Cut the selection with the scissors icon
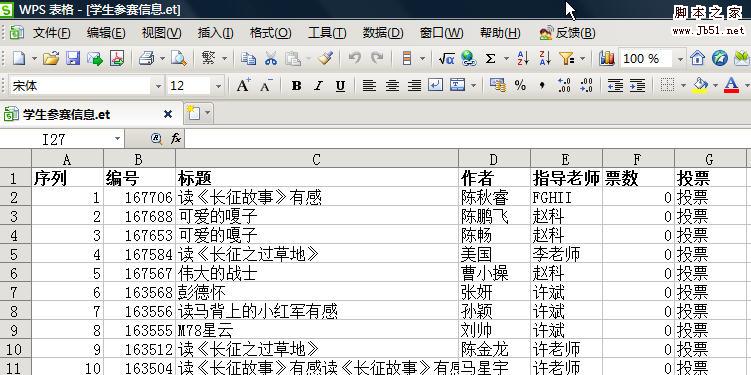The height and width of the screenshot is (375, 751). pyautogui.click(x=271, y=58)
